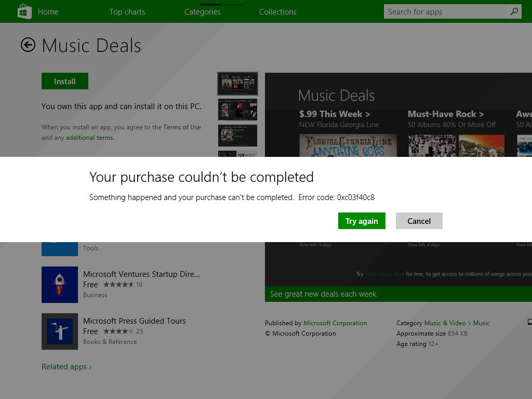Click Must-Have Rock heading
532x399 pixels.
click(x=446, y=114)
